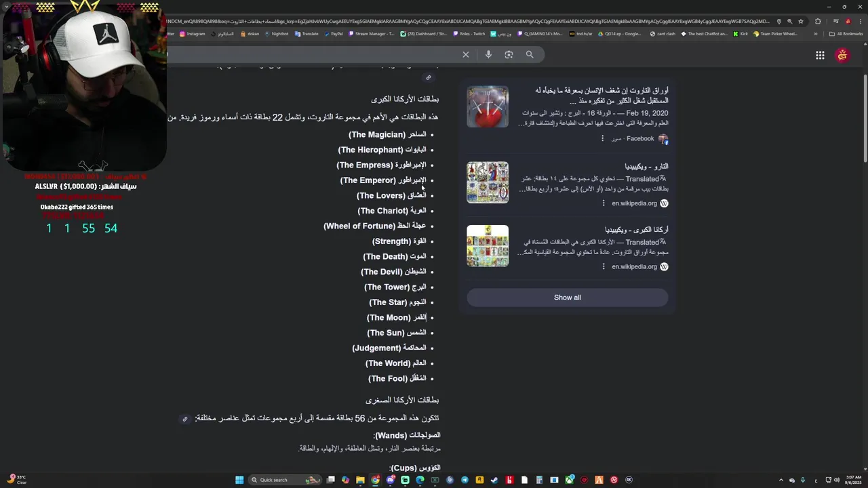Open Microsoft Edge from the taskbar
This screenshot has height=488, width=868.
pyautogui.click(x=420, y=480)
